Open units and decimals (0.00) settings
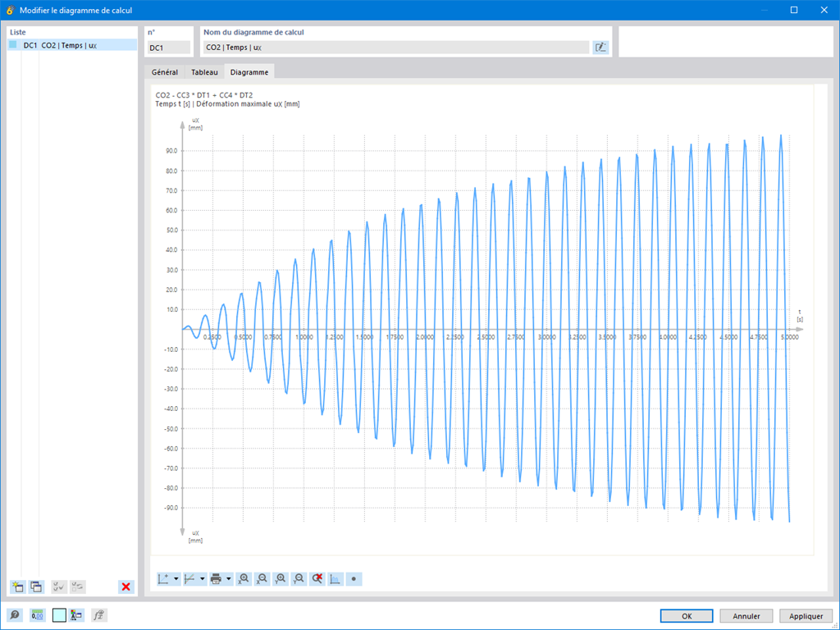 click(37, 615)
